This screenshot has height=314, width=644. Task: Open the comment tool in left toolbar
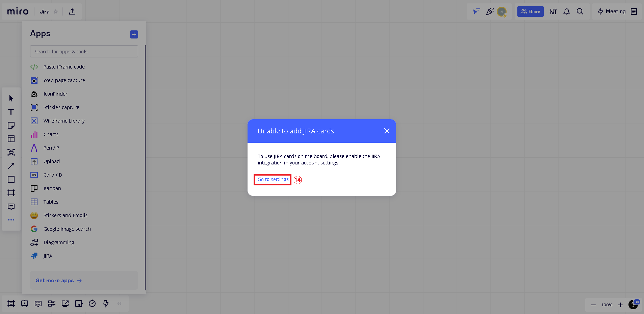click(x=11, y=206)
